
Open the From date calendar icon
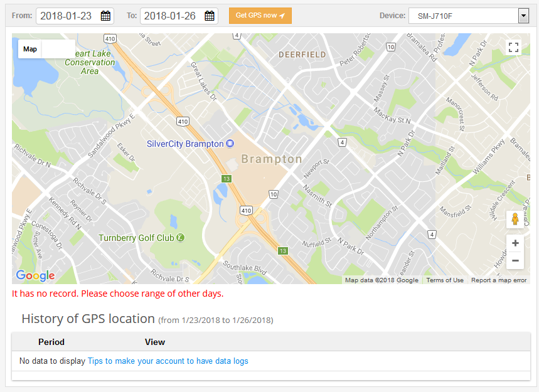click(105, 16)
